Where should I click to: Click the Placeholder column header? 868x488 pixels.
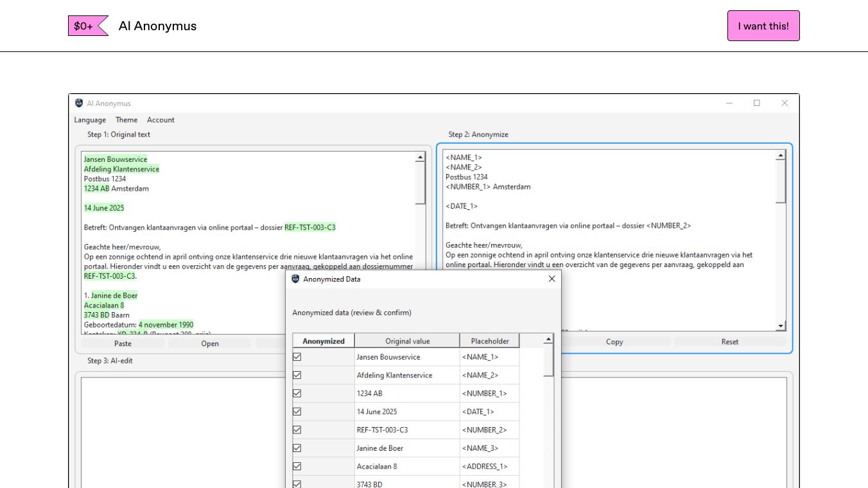click(489, 341)
